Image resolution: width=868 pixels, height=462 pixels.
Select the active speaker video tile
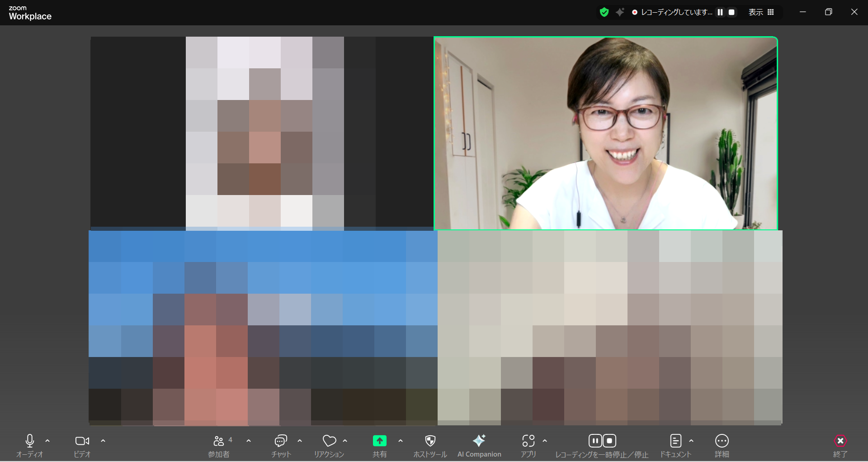606,133
